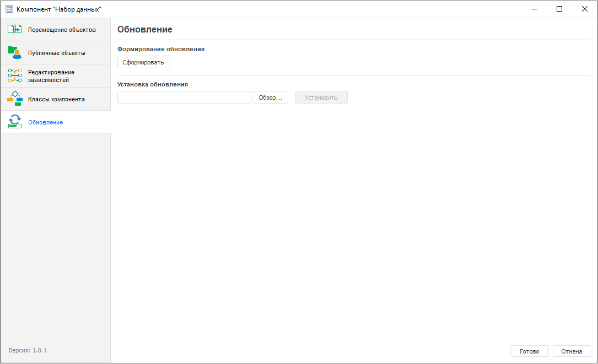Screen dimensions: 598x364
Task: Select the Классы компонента section
Action: (56, 99)
